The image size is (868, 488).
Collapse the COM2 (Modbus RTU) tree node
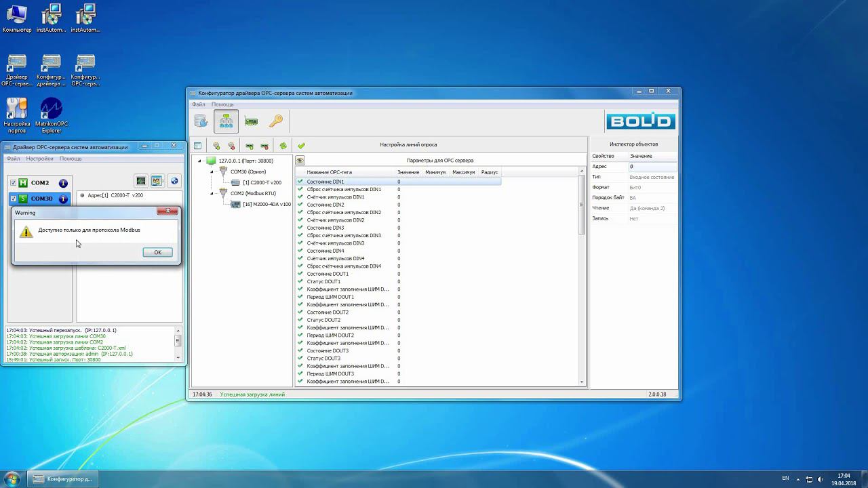[x=212, y=194]
